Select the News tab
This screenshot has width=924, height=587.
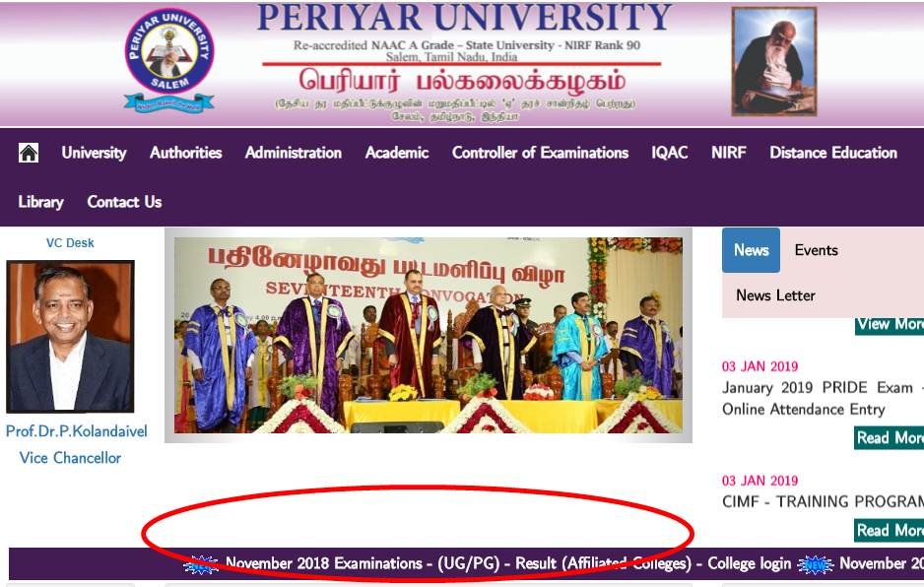click(751, 250)
